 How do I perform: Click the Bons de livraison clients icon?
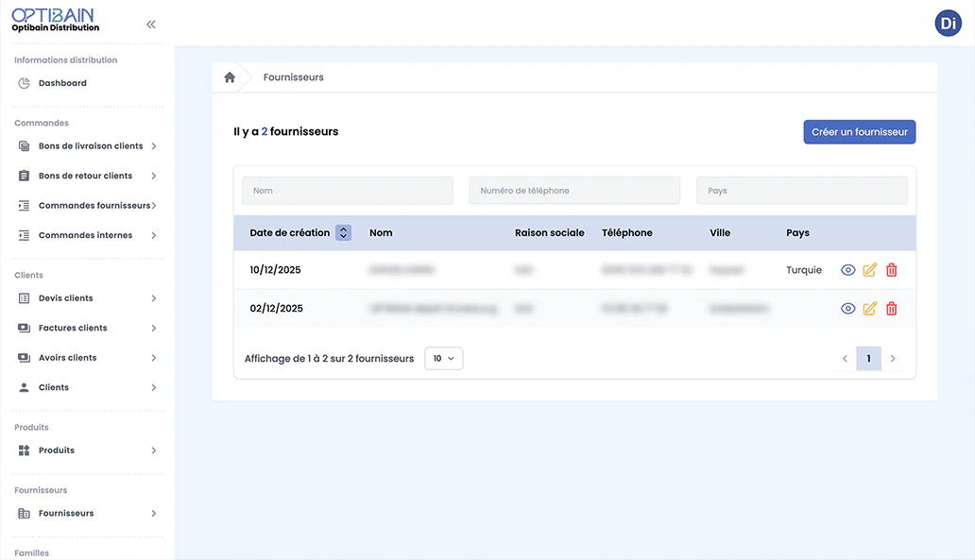[24, 146]
